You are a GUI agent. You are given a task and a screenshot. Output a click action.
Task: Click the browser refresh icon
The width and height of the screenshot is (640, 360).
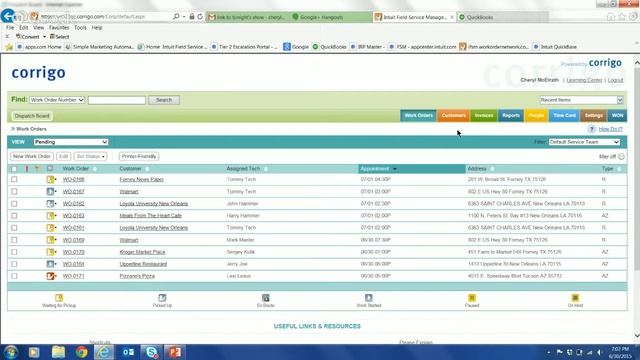(200, 17)
